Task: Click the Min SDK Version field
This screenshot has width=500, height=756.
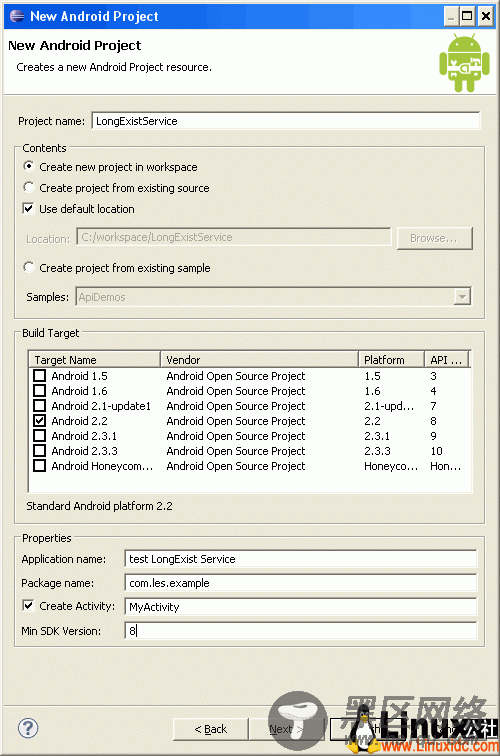Action: [x=300, y=631]
